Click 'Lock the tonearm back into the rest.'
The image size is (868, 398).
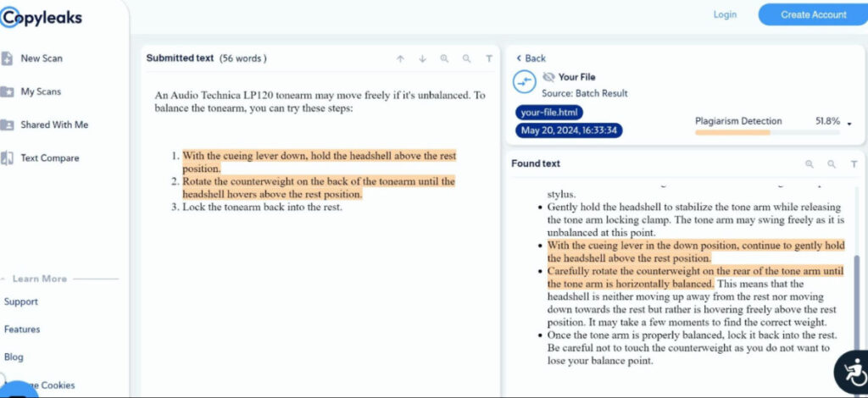(x=263, y=207)
